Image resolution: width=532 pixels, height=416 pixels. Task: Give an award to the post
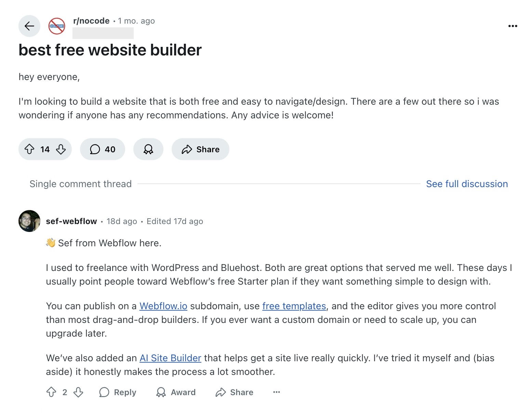pyautogui.click(x=148, y=149)
